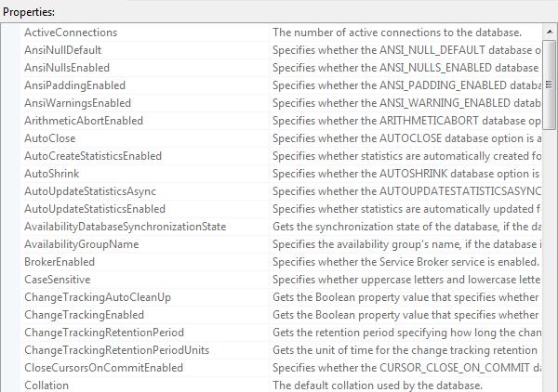Select the AutoCreateStatisticsEnabled property
Image resolution: width=558 pixels, height=392 pixels.
click(x=93, y=156)
